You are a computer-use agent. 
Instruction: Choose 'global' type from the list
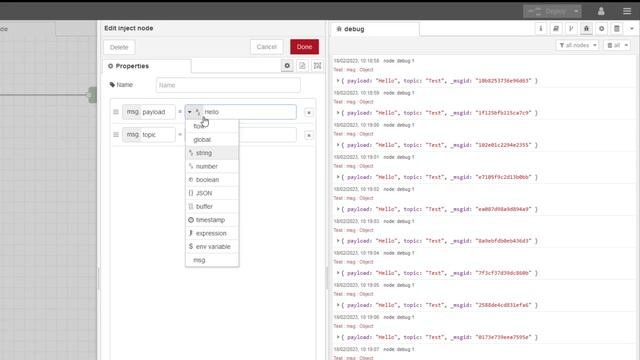tap(212, 140)
